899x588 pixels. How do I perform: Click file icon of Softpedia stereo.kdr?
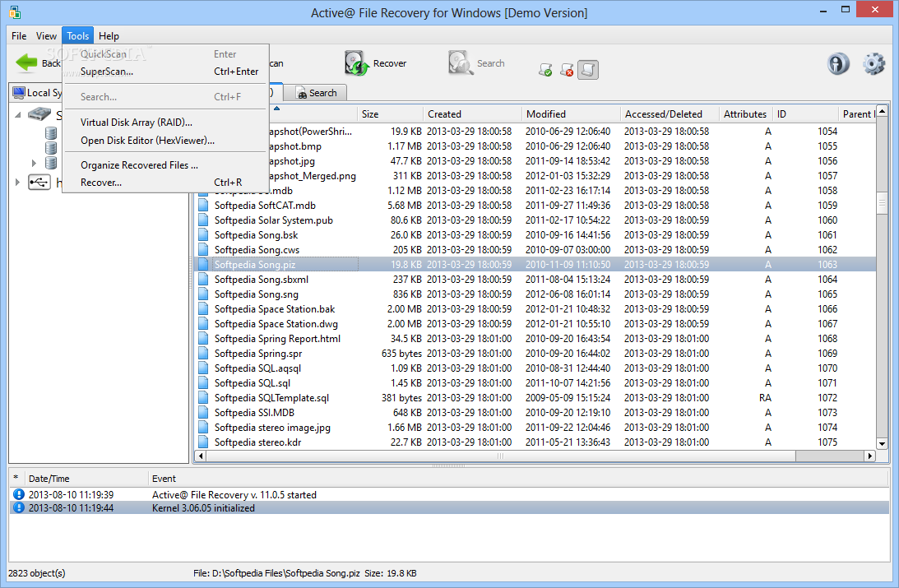(203, 442)
